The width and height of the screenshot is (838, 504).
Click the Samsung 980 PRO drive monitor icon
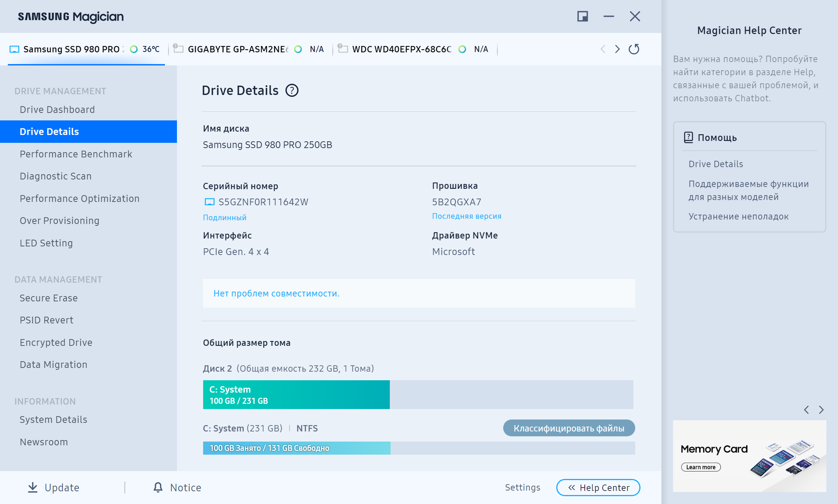click(x=14, y=49)
